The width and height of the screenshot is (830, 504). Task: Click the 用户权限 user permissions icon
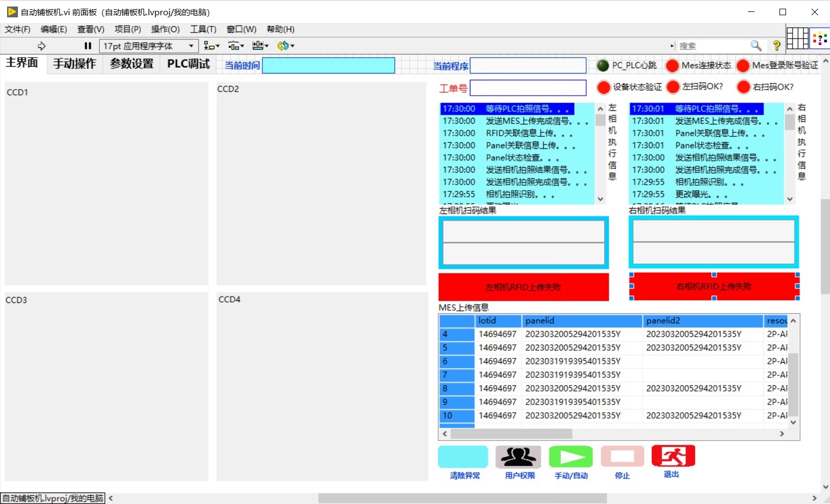(x=518, y=457)
